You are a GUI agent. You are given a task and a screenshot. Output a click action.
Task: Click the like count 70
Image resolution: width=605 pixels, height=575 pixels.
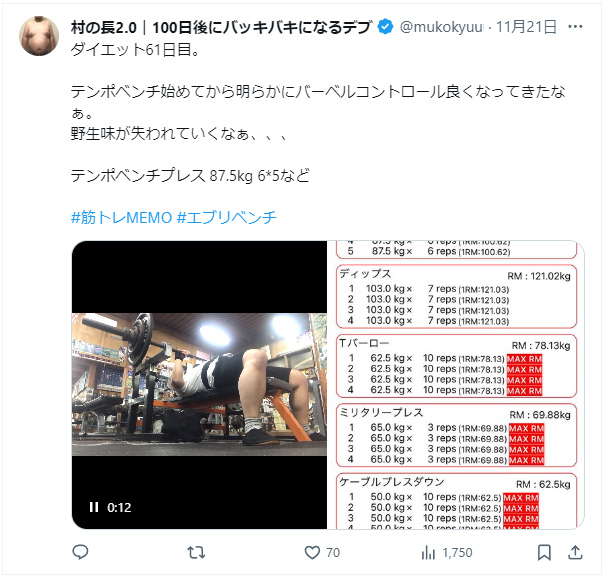(x=333, y=553)
